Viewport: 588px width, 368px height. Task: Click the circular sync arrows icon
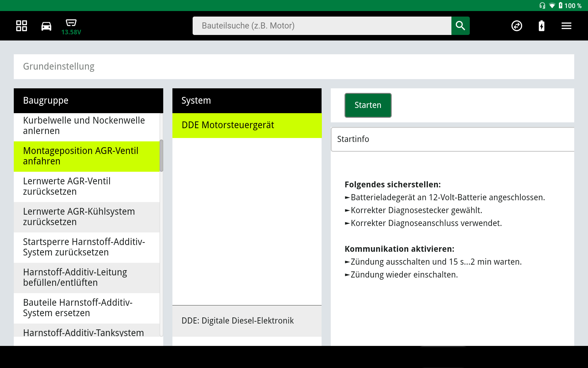tap(517, 26)
